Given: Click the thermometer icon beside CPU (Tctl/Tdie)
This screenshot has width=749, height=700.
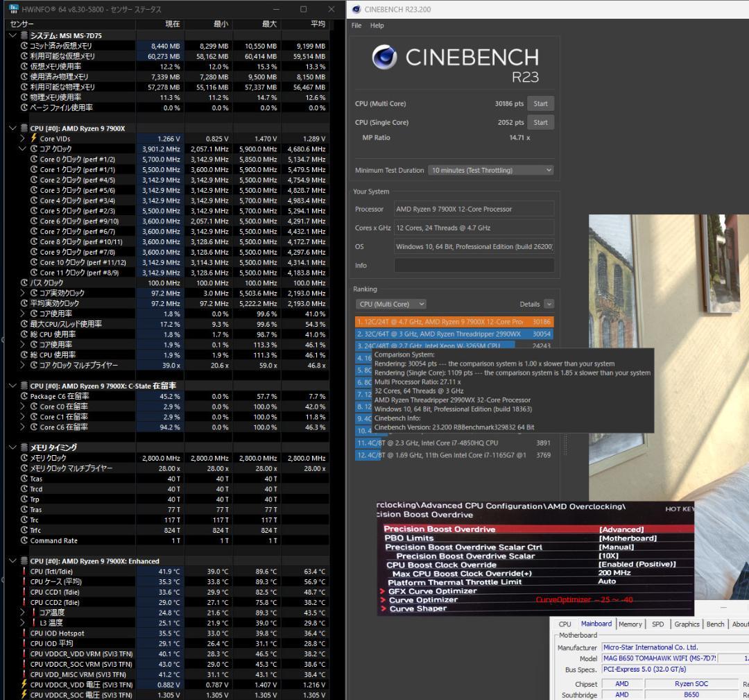Looking at the screenshot, I should coord(24,572).
